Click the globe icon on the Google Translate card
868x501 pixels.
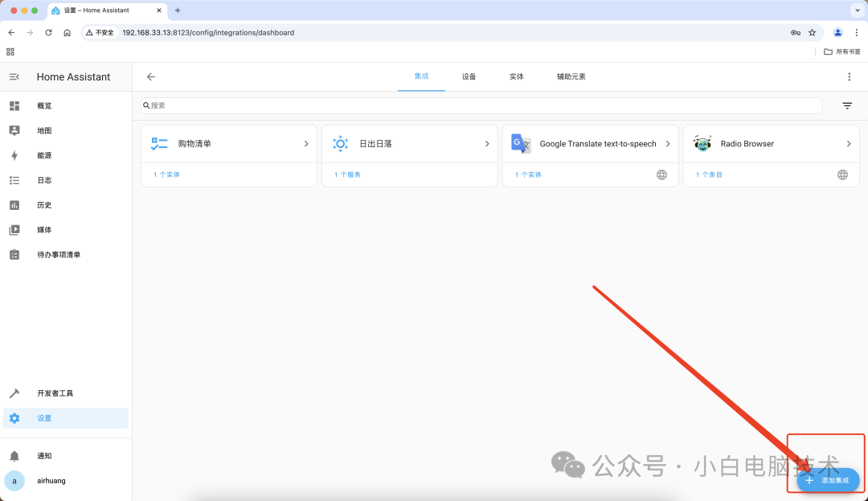(x=661, y=175)
